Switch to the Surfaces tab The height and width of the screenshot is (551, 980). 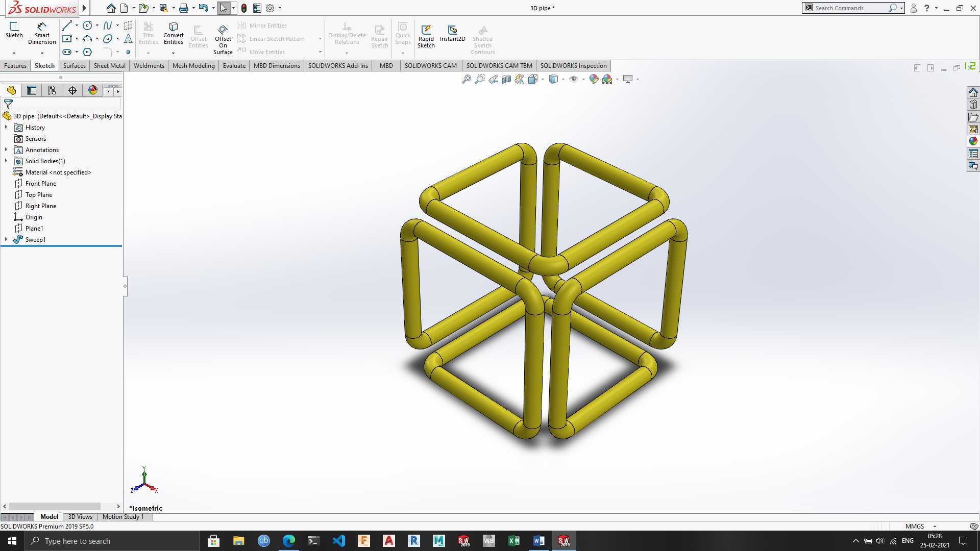click(x=75, y=66)
